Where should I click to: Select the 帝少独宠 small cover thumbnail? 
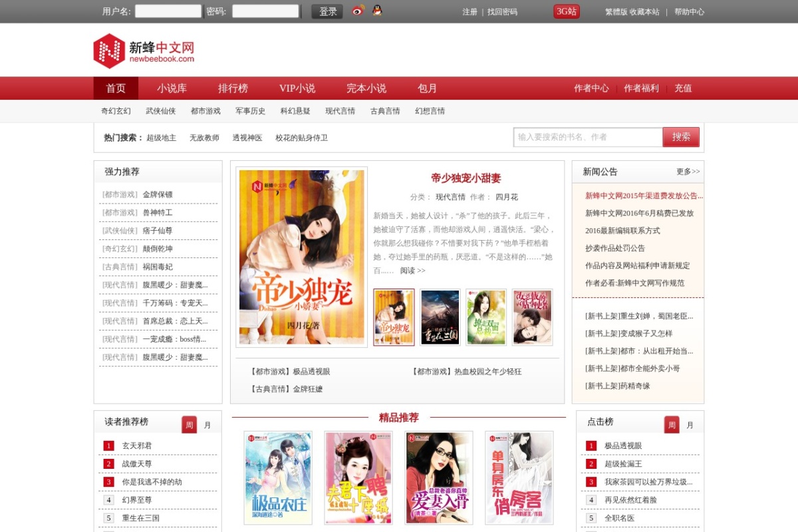394,317
